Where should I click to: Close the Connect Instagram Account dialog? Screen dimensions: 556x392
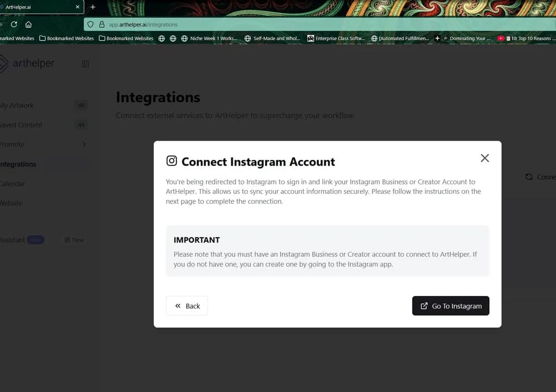[485, 158]
